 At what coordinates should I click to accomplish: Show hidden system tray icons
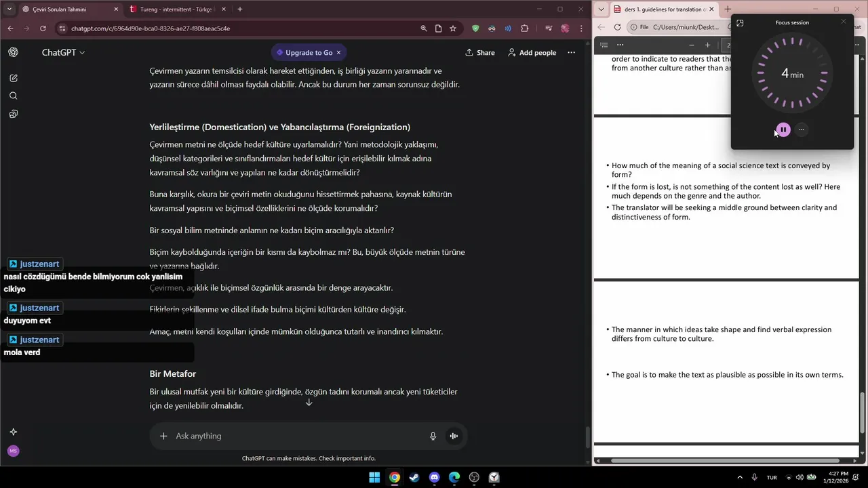tap(740, 477)
